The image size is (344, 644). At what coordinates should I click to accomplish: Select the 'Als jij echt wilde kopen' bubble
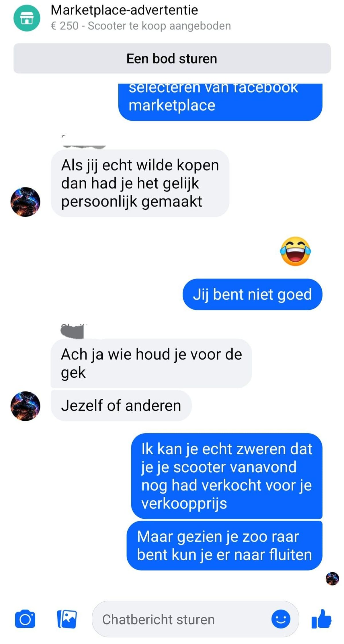(x=140, y=183)
